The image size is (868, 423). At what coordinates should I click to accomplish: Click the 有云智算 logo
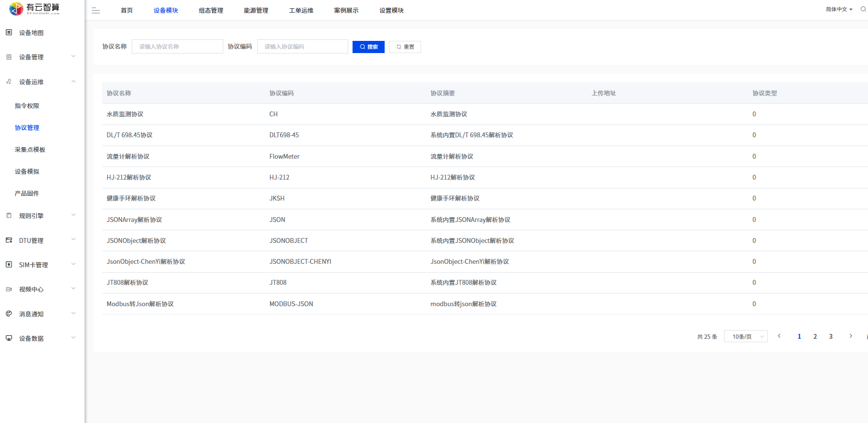35,8
